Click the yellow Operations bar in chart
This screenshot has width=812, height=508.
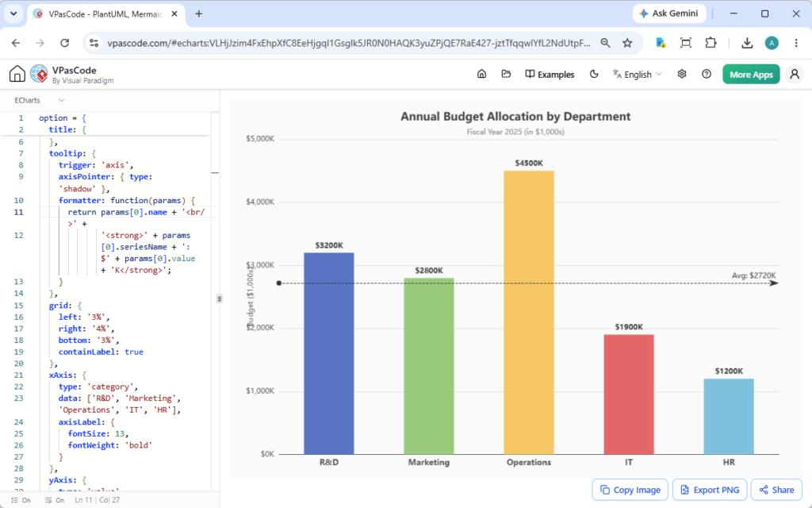(529, 312)
